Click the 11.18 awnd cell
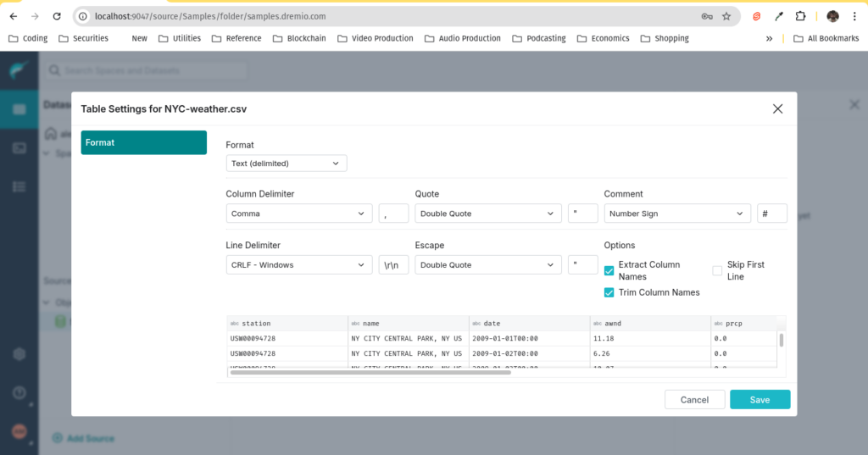The height and width of the screenshot is (455, 868). (x=650, y=338)
